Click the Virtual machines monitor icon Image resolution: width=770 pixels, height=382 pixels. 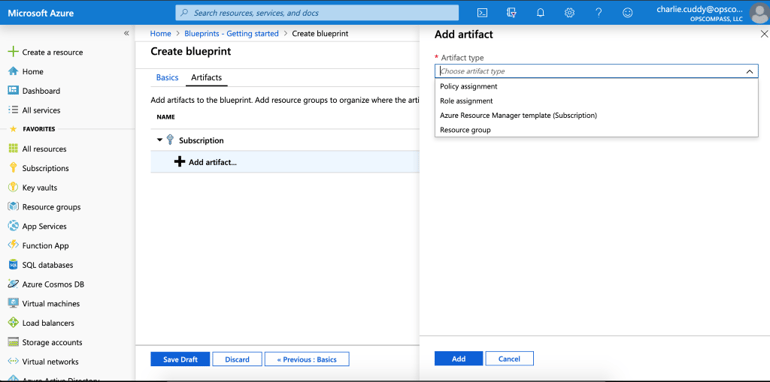(13, 303)
